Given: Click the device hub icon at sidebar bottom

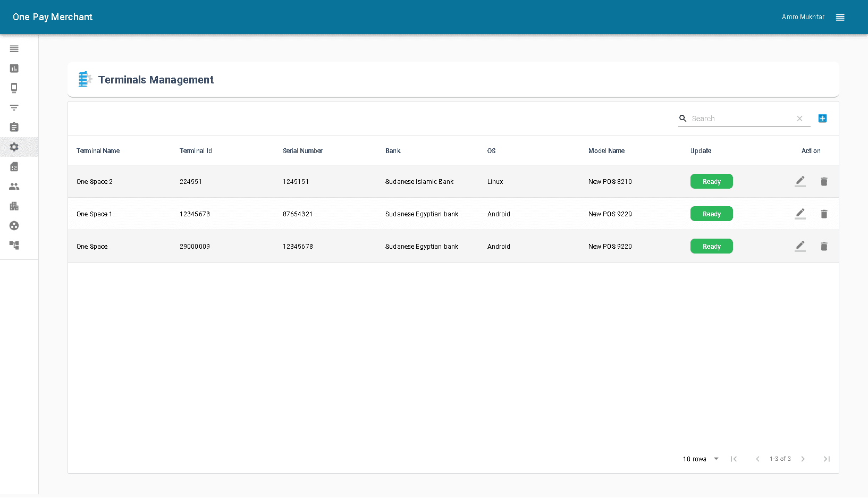Looking at the screenshot, I should pos(14,245).
